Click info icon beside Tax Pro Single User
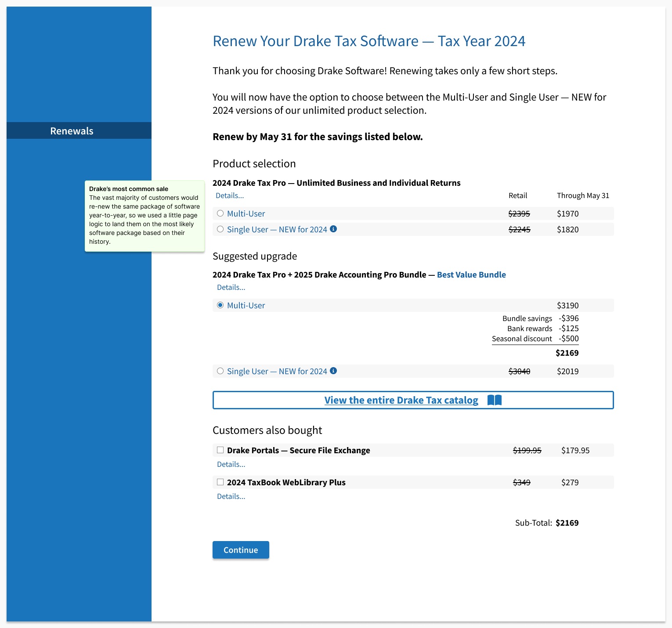 tap(333, 229)
